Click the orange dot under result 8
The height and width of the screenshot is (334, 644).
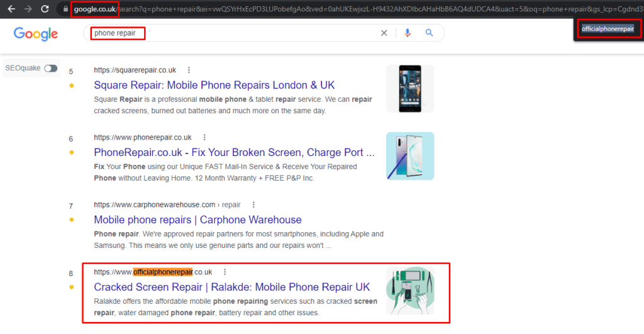[x=72, y=287]
